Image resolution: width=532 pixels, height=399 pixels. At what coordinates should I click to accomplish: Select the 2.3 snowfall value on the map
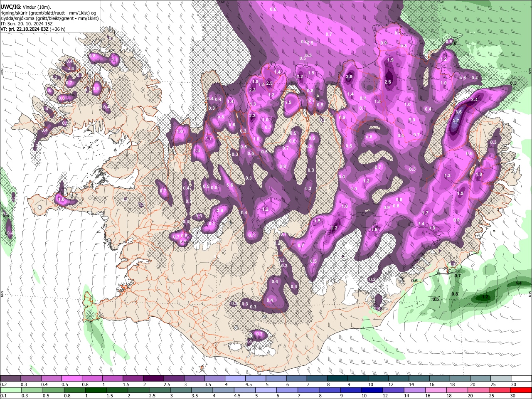point(252,116)
